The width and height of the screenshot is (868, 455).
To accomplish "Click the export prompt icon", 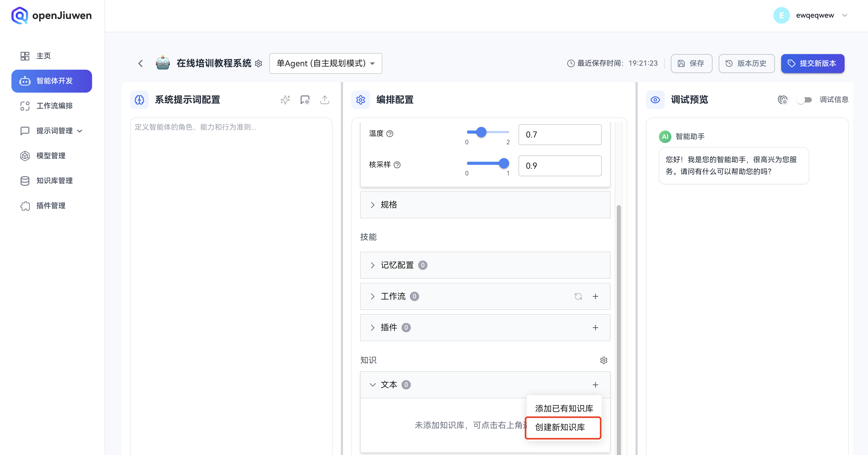I will click(325, 100).
